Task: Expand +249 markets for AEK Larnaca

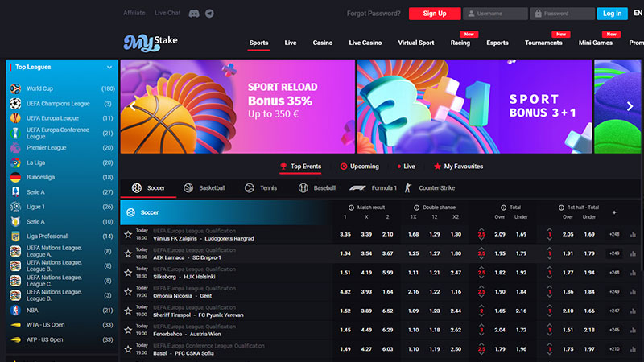Action: pyautogui.click(x=614, y=253)
